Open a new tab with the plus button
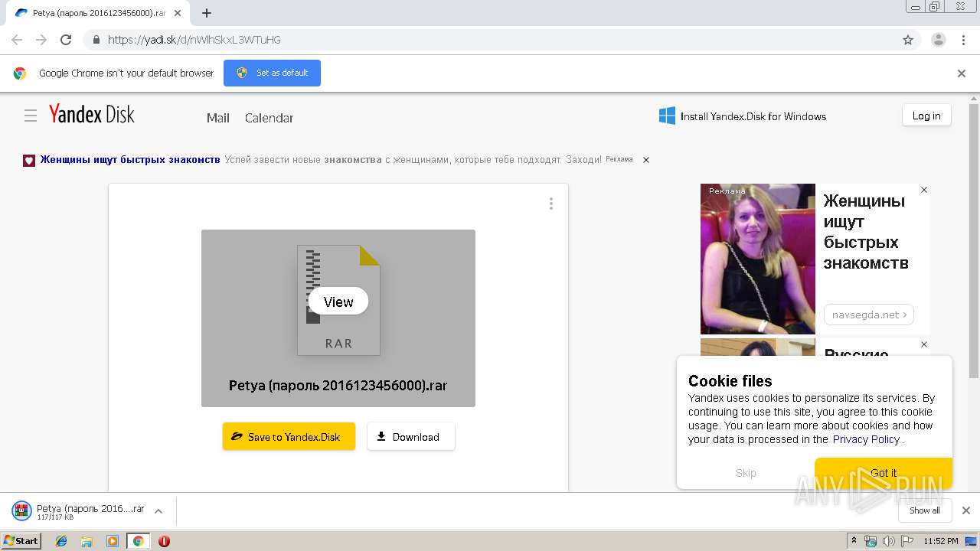The image size is (980, 551). (x=207, y=13)
